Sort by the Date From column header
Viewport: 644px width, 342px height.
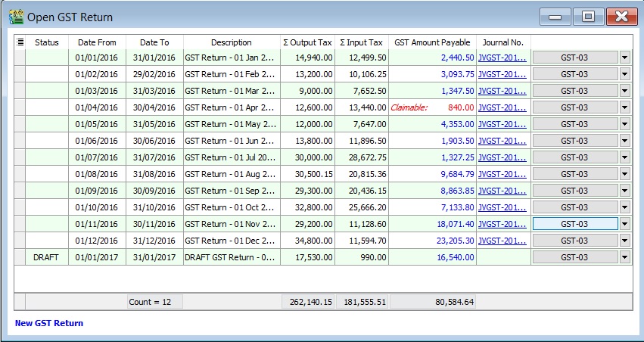(97, 42)
